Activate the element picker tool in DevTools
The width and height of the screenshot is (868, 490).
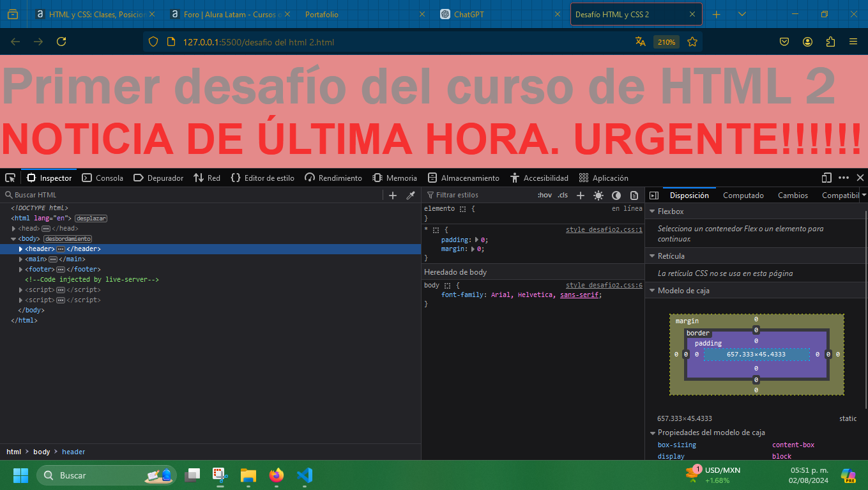10,178
